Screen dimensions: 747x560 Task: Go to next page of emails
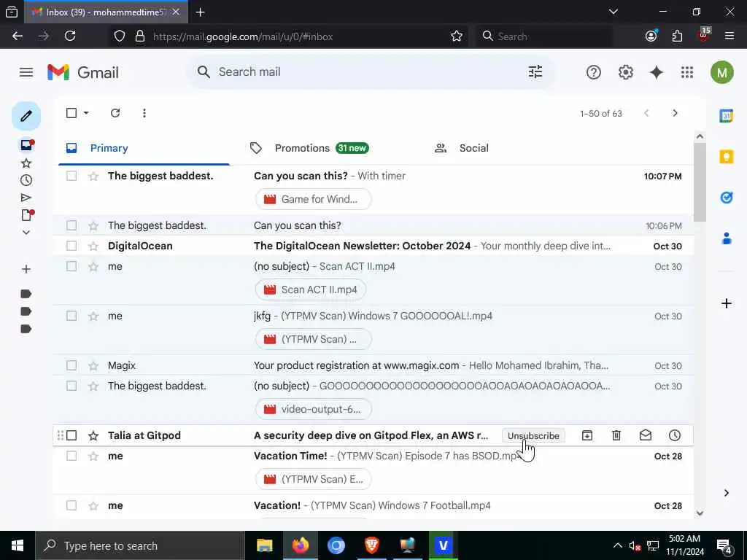click(x=675, y=113)
